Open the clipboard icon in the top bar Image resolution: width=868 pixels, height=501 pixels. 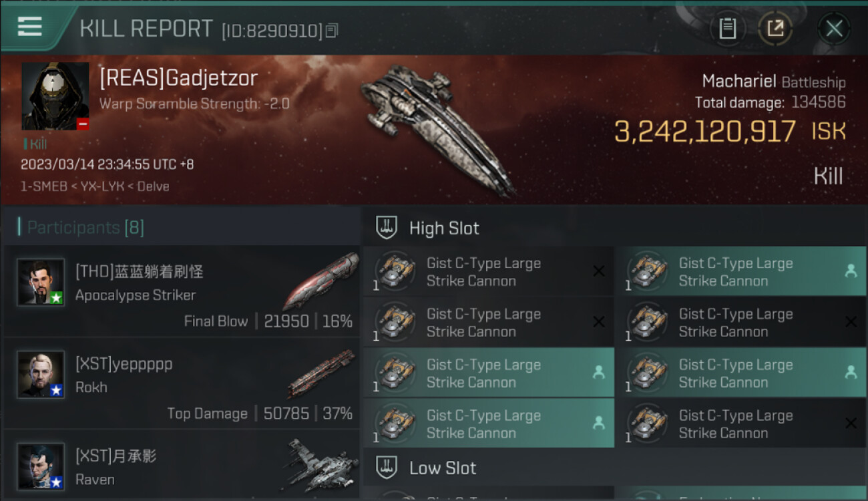coord(727,29)
